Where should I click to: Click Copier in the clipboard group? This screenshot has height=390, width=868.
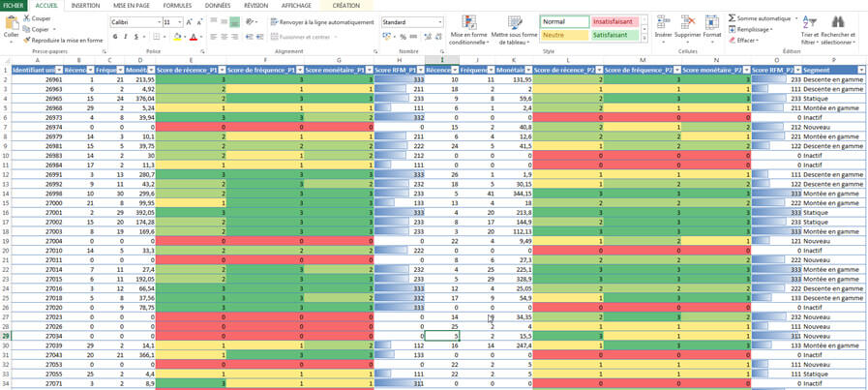[x=40, y=29]
